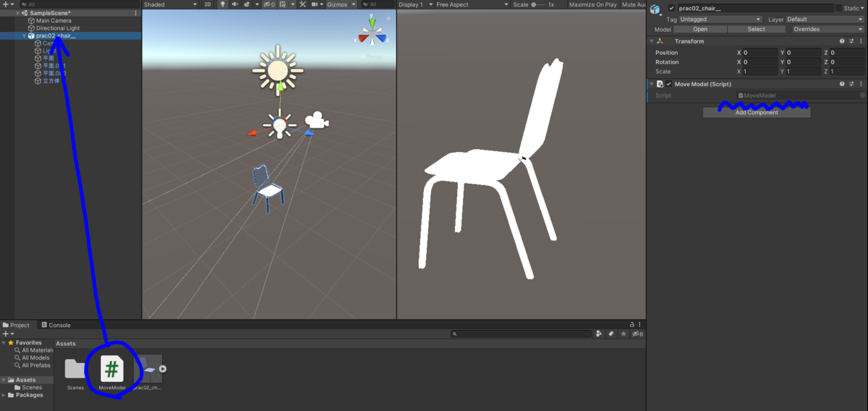Open Move Model component kebab menu

[861, 84]
